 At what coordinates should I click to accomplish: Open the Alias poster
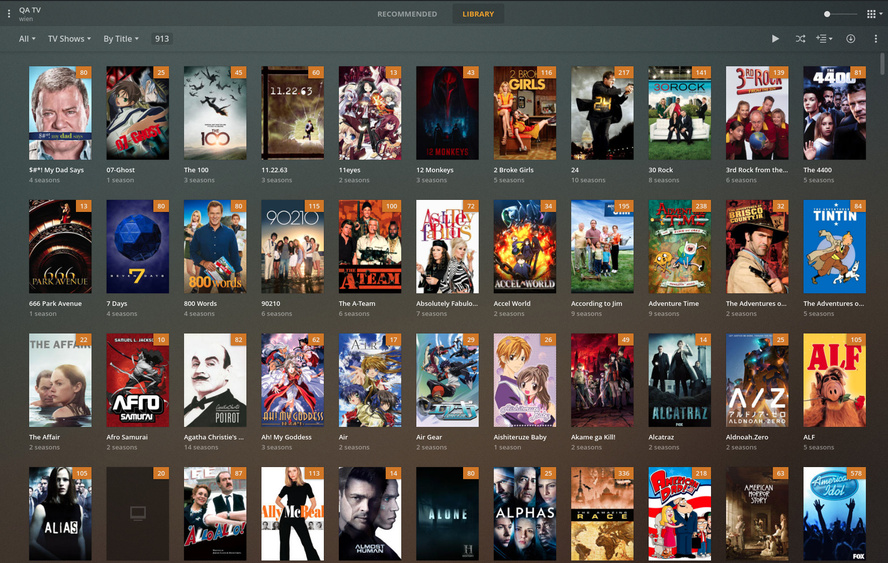click(x=60, y=514)
